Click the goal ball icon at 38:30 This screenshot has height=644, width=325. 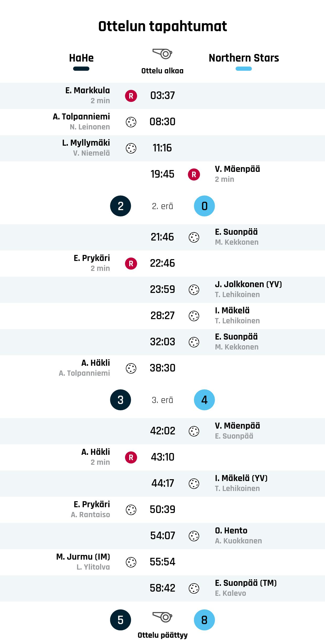click(131, 368)
